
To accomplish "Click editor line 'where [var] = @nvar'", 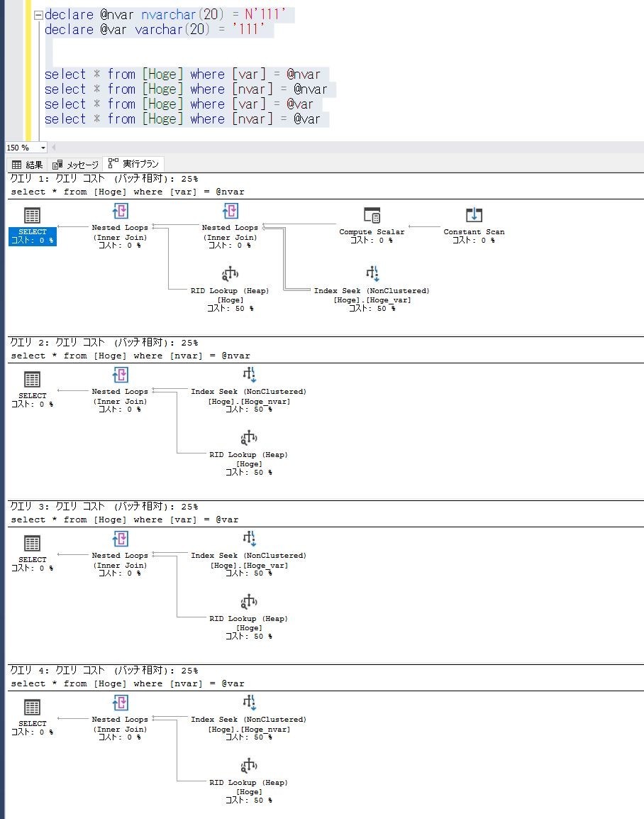I will coord(183,75).
